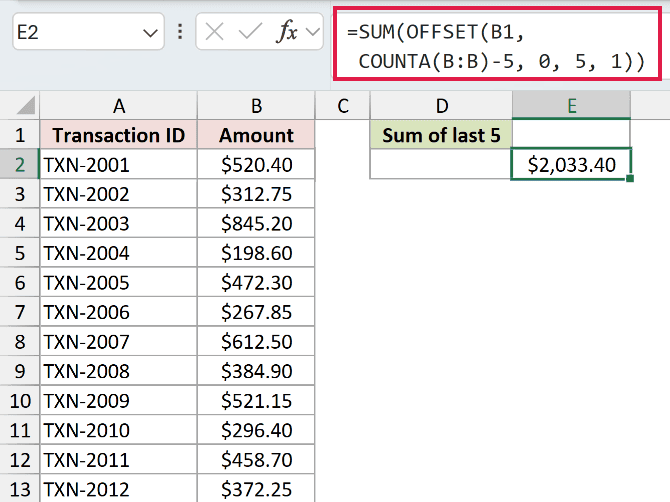Select amount cell $472.30

coord(256,282)
